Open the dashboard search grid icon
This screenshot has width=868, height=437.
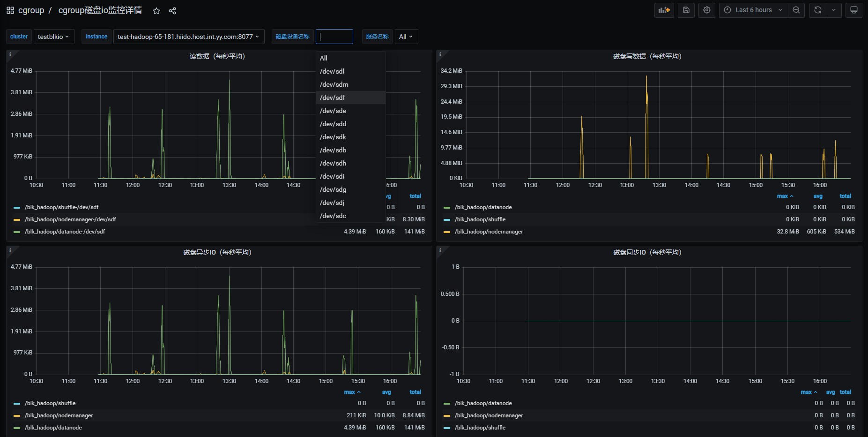coord(10,10)
